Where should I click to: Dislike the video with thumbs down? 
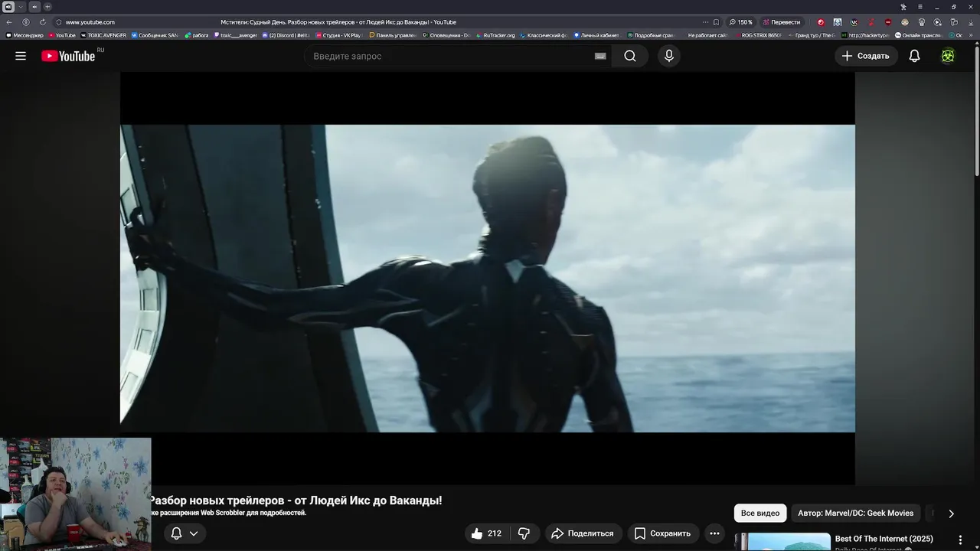(x=524, y=533)
